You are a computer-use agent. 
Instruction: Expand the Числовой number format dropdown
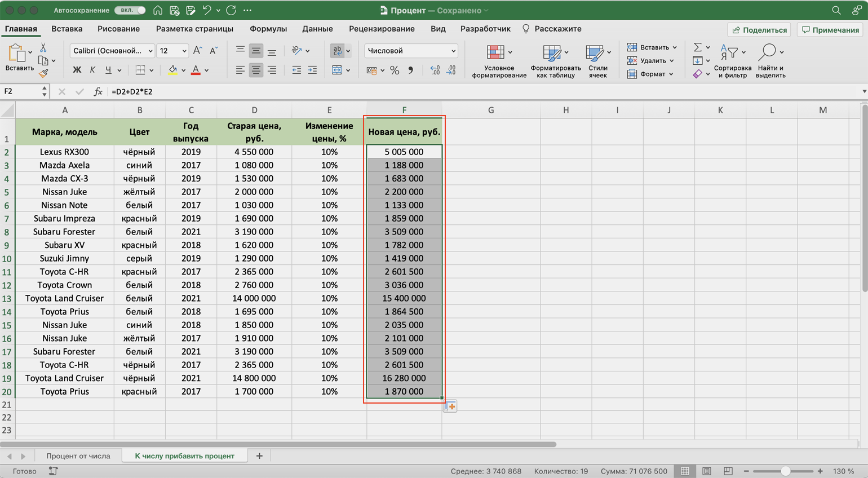tap(411, 51)
